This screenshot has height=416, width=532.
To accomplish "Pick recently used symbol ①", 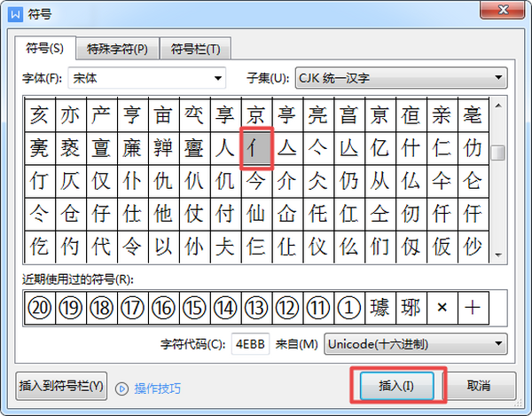I will (349, 308).
